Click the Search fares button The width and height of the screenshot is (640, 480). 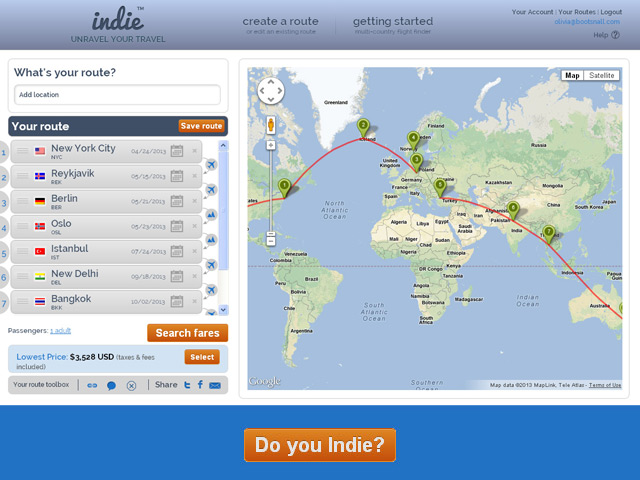tap(188, 333)
